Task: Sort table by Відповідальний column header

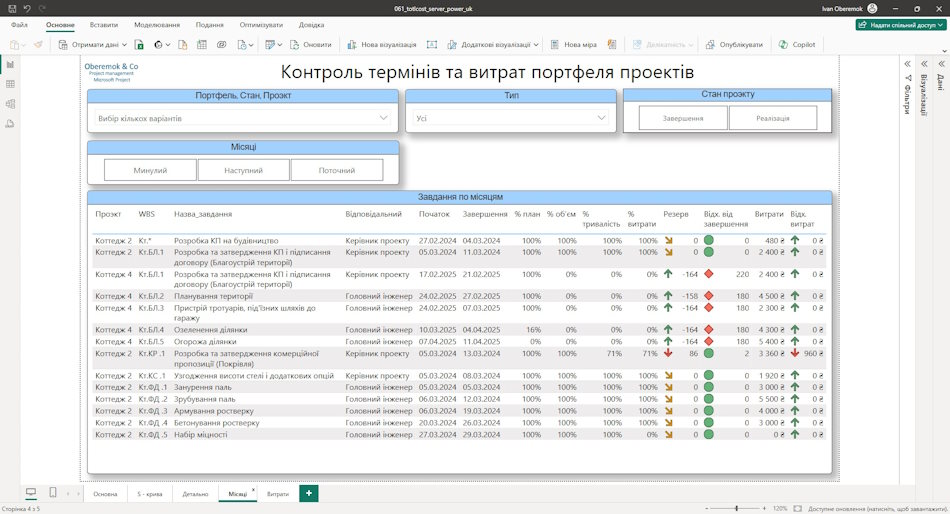Action: coord(373,214)
